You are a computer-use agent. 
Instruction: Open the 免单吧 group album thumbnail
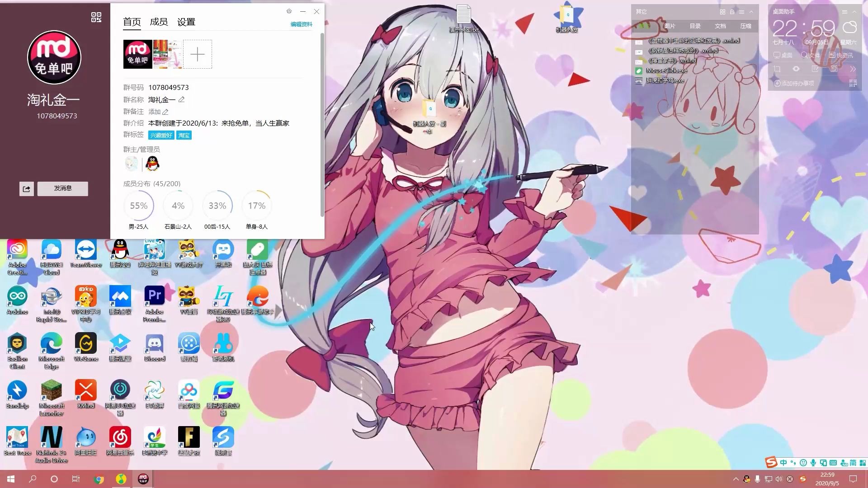point(137,54)
